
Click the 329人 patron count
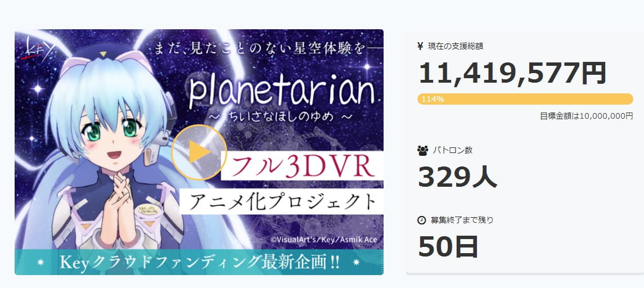point(457,177)
